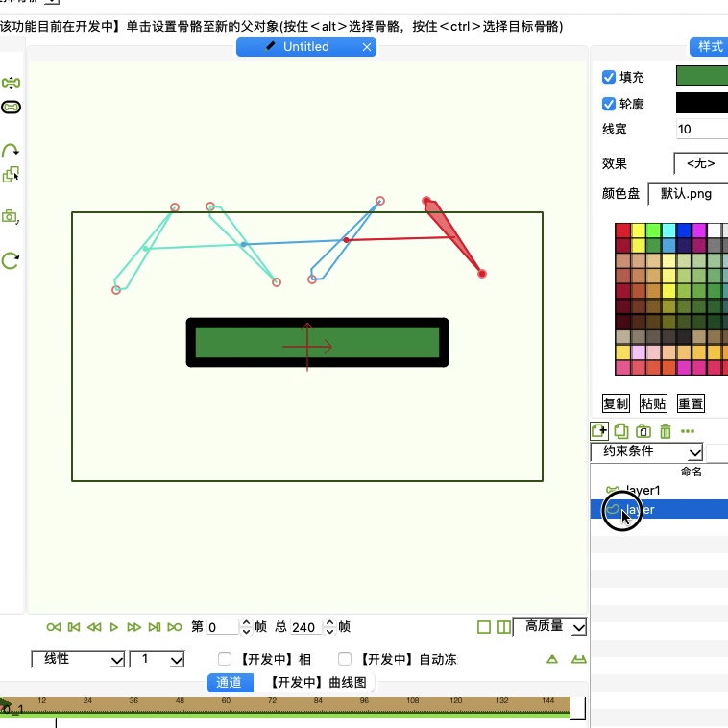
Task: Switch to the 【开发中】曲线图 tab
Action: 316,683
